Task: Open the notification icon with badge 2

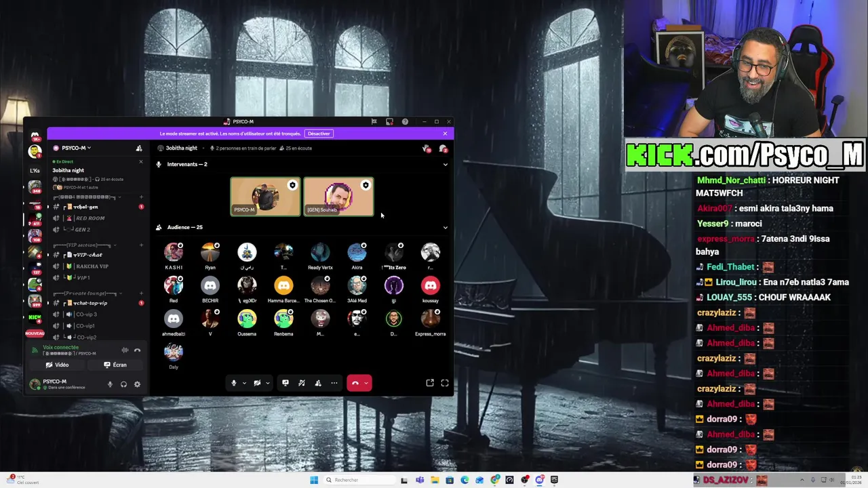Action: tap(443, 148)
